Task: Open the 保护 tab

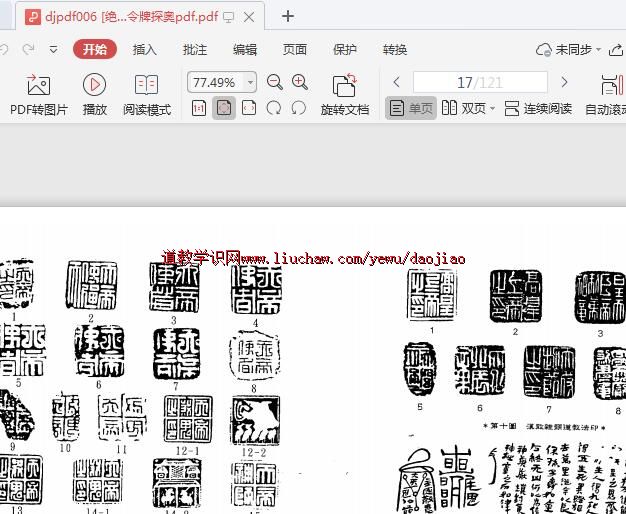Action: pos(345,50)
